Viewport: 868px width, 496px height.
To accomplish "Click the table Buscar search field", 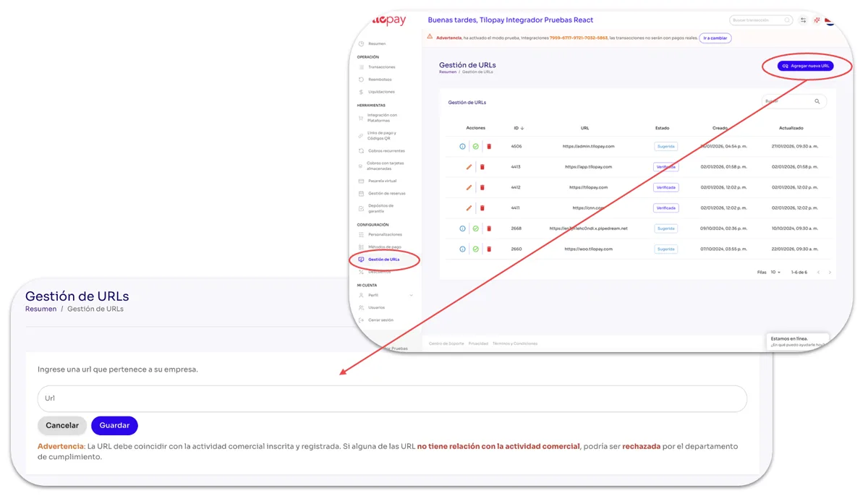I will [793, 102].
